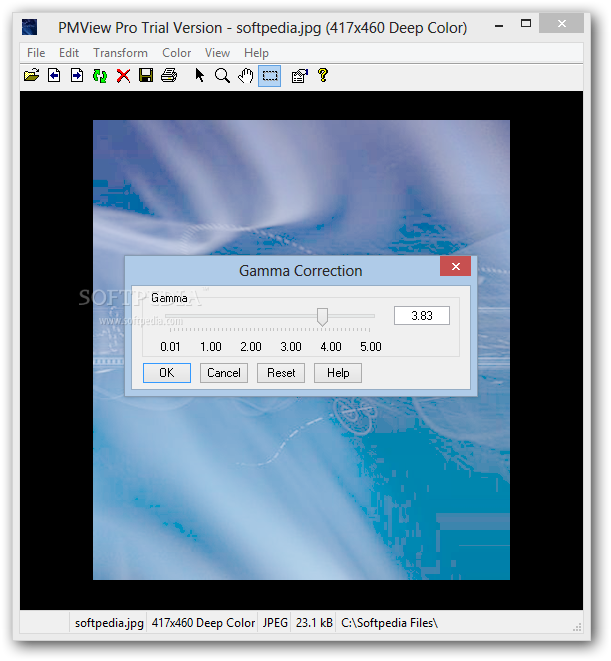Click the window resize grip in status bar
611x661 pixels.
pos(577,627)
